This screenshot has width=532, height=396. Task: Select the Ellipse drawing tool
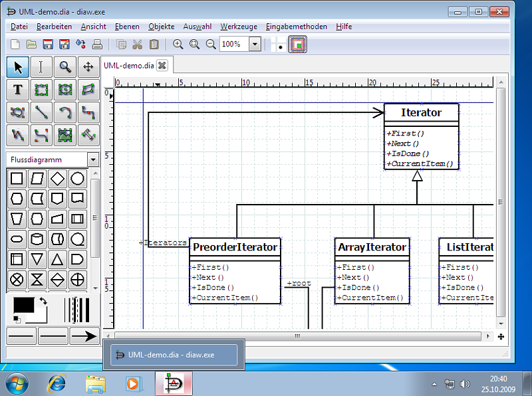pyautogui.click(x=64, y=90)
